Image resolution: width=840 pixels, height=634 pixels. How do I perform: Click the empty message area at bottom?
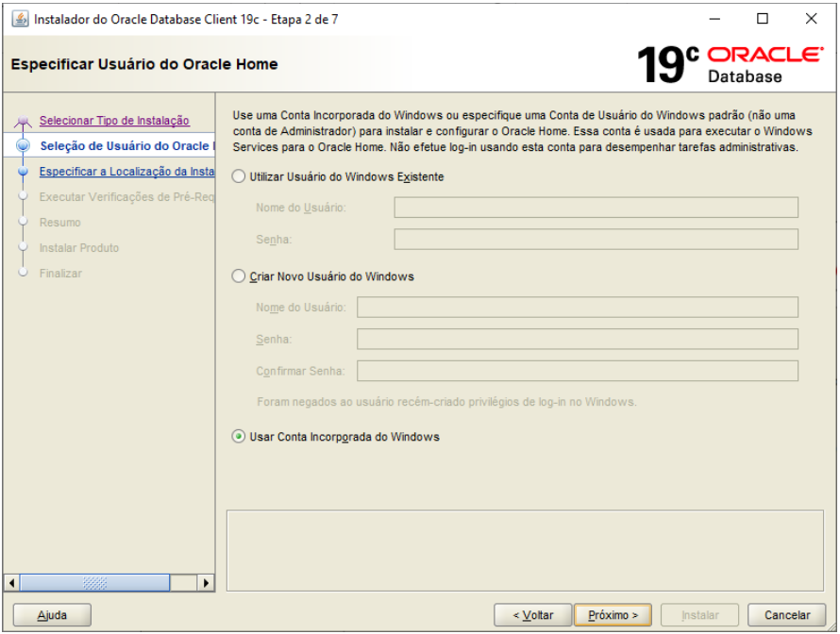tap(525, 550)
